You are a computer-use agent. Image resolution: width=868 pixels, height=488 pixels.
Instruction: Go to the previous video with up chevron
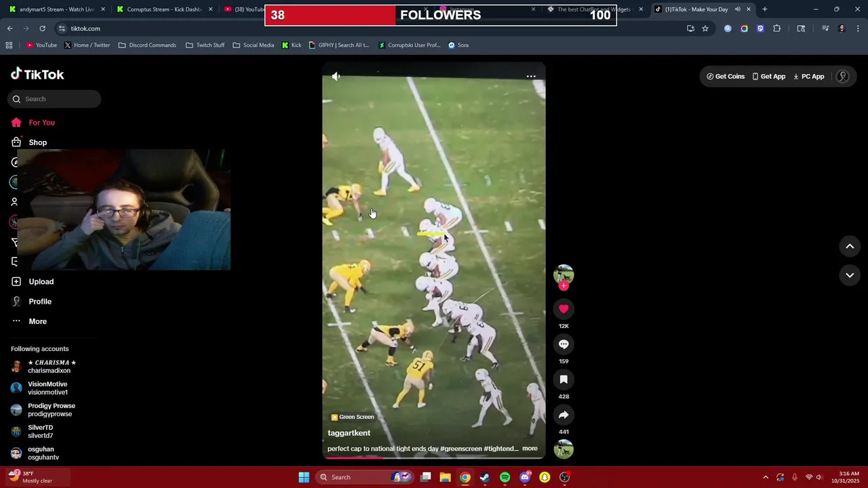pos(850,247)
